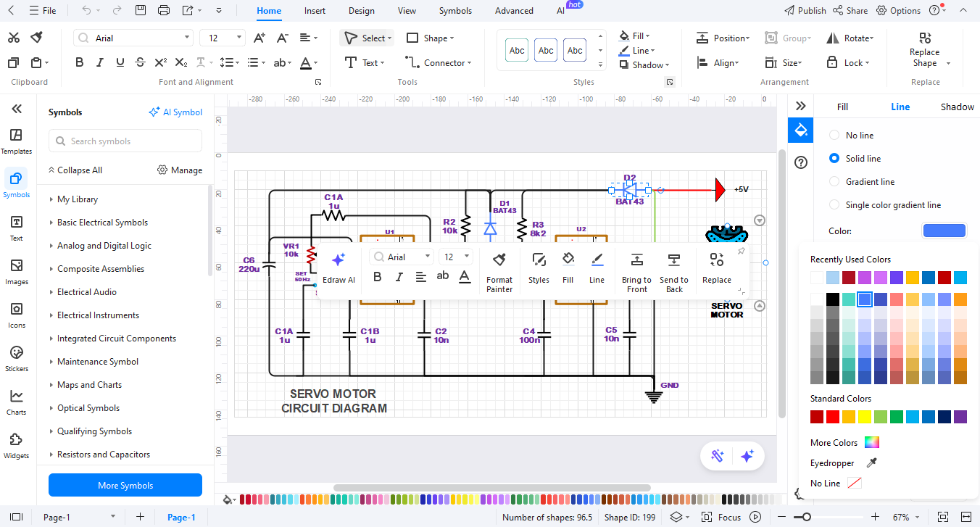This screenshot has width=980, height=527.
Task: Apply Underline from the ribbon
Action: point(120,62)
